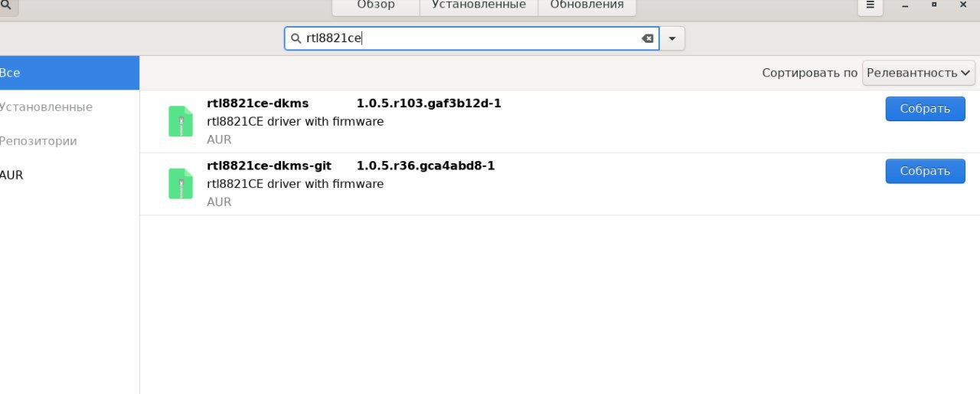Toggle the search magnifier button in header
Screen dimensions: 980x394
(x=8, y=5)
